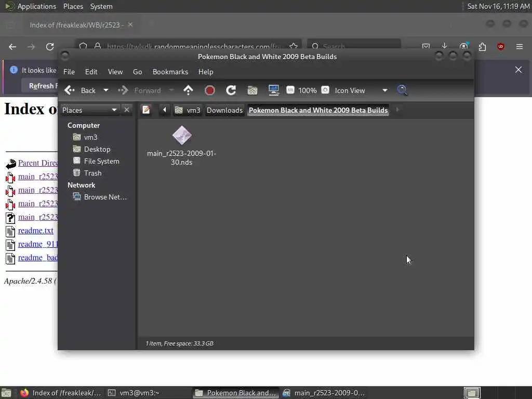
Task: Dismiss the Firefox notification bar
Action: 518,70
